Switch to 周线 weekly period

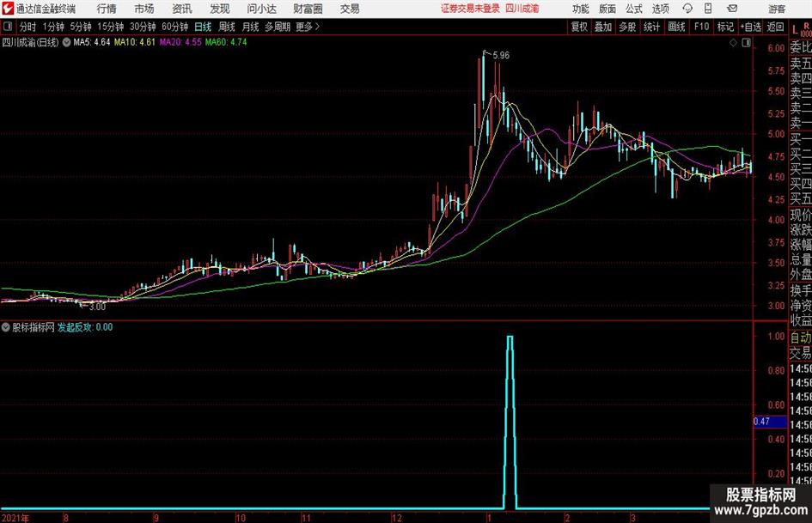[x=227, y=27]
